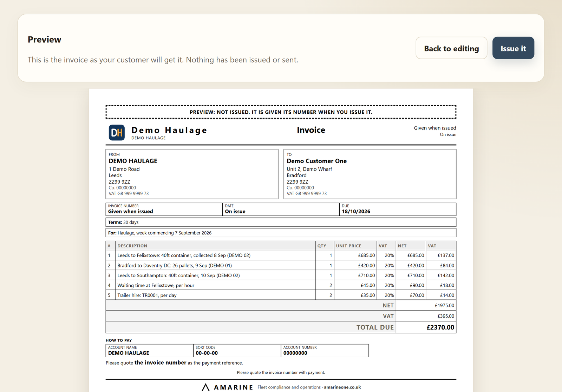This screenshot has height=392, width=562.
Task: Select Given when issued under Invoice Number
Action: point(130,212)
